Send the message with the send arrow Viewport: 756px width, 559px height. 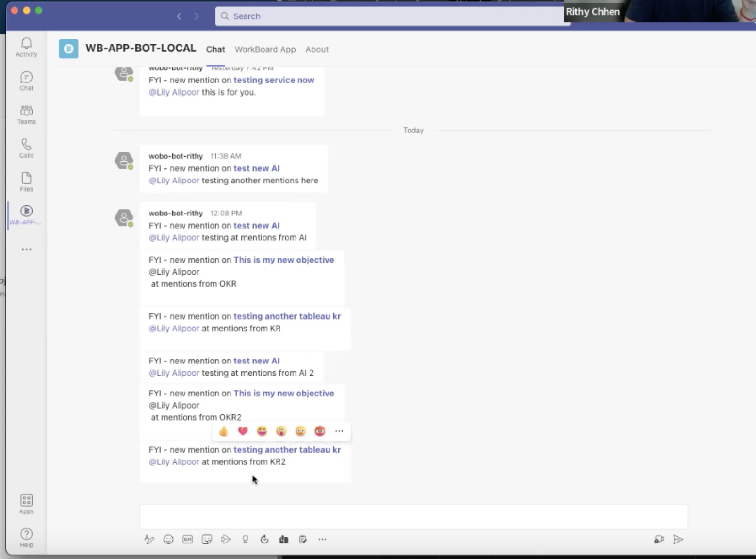click(678, 539)
